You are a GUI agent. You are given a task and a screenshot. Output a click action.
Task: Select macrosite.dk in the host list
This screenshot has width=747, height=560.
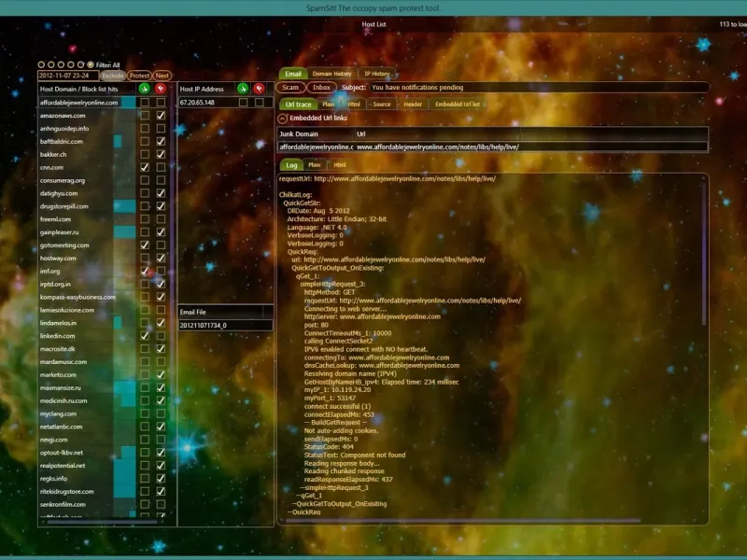(x=58, y=349)
